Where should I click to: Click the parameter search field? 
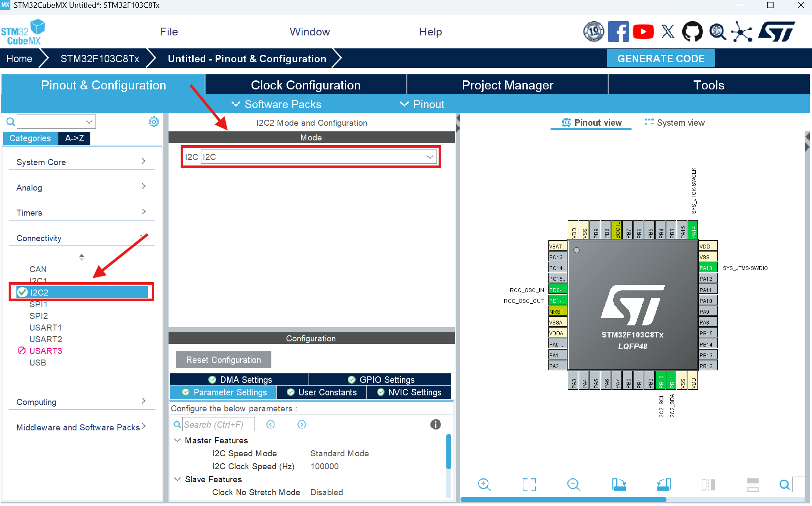click(x=219, y=425)
